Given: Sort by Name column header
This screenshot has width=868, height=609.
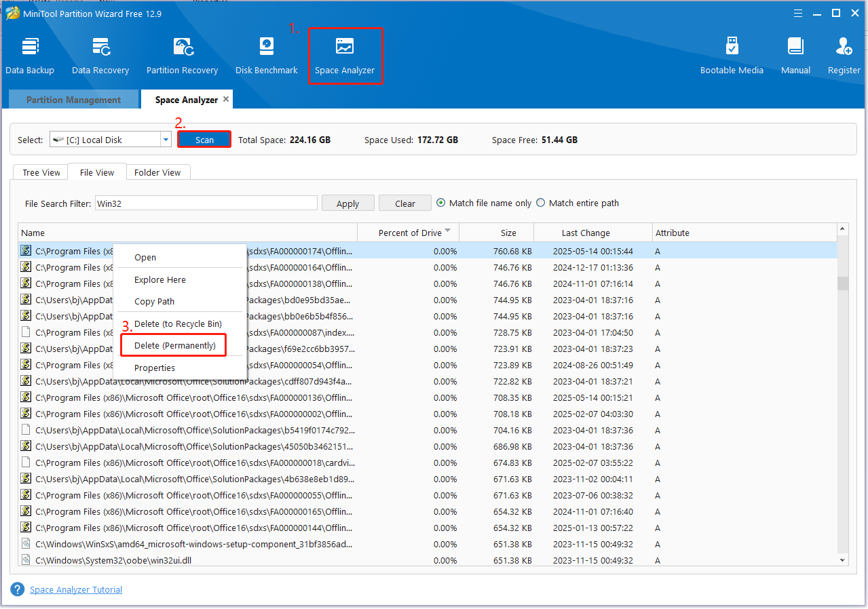Looking at the screenshot, I should tap(188, 233).
